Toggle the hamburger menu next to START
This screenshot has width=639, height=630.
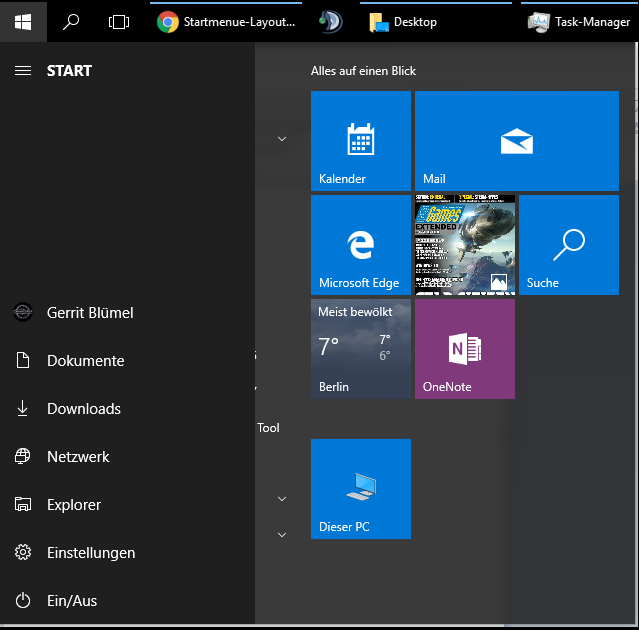coord(23,71)
